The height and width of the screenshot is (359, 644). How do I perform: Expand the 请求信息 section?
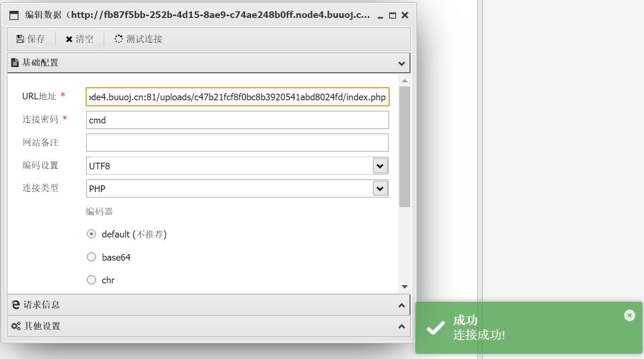coord(402,306)
